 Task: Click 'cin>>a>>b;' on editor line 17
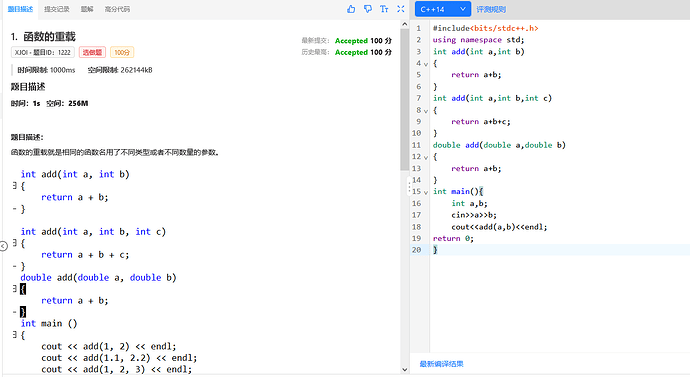[474, 215]
